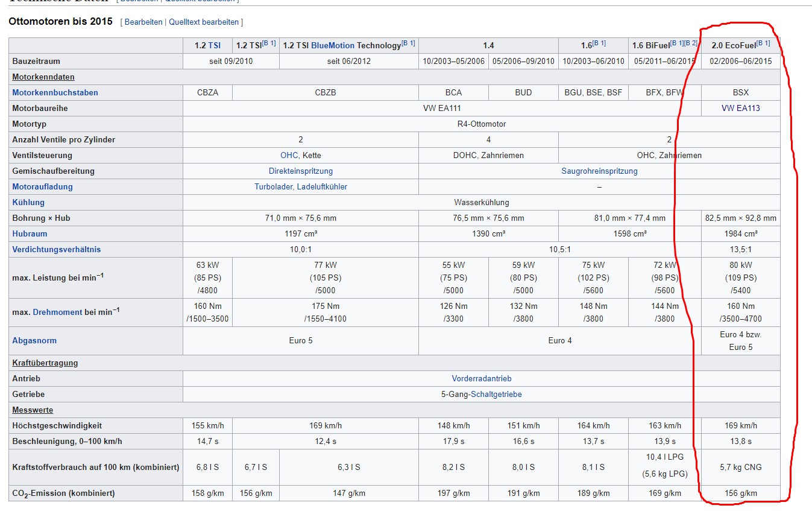This screenshot has width=812, height=511.
Task: Click the 17,9 s acceleration value
Action: coord(453,441)
